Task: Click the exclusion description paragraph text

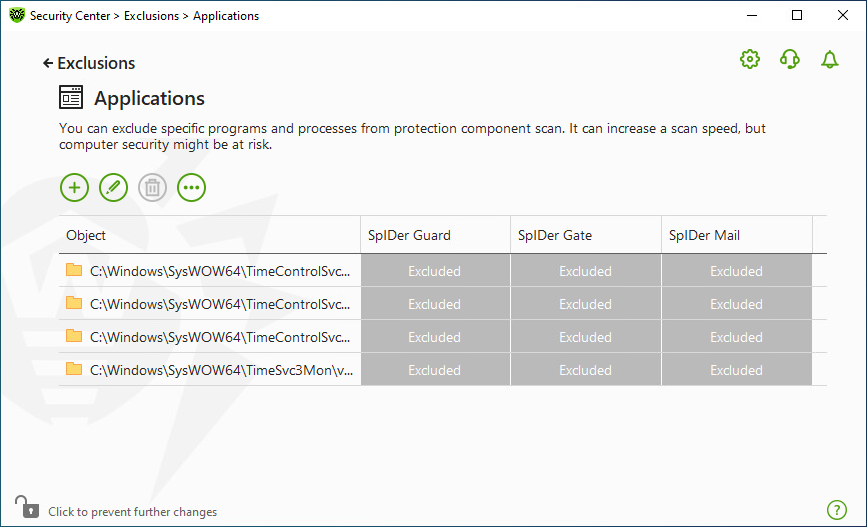Action: [412, 137]
